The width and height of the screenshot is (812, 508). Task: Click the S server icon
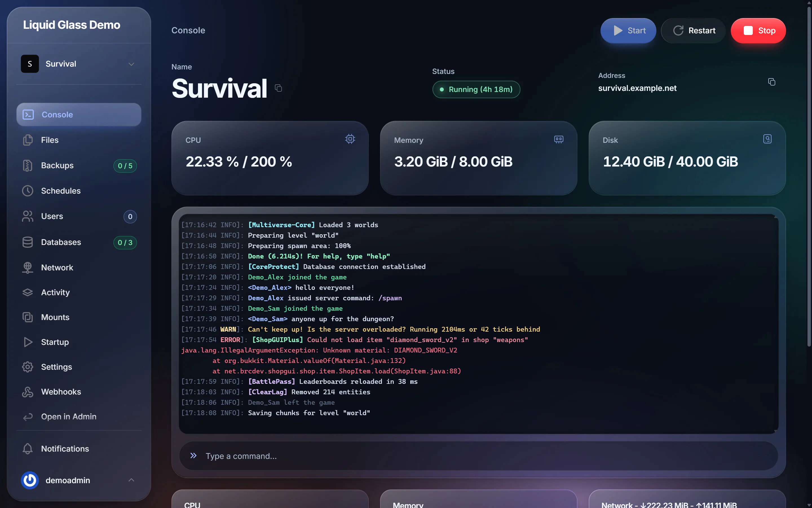click(30, 64)
